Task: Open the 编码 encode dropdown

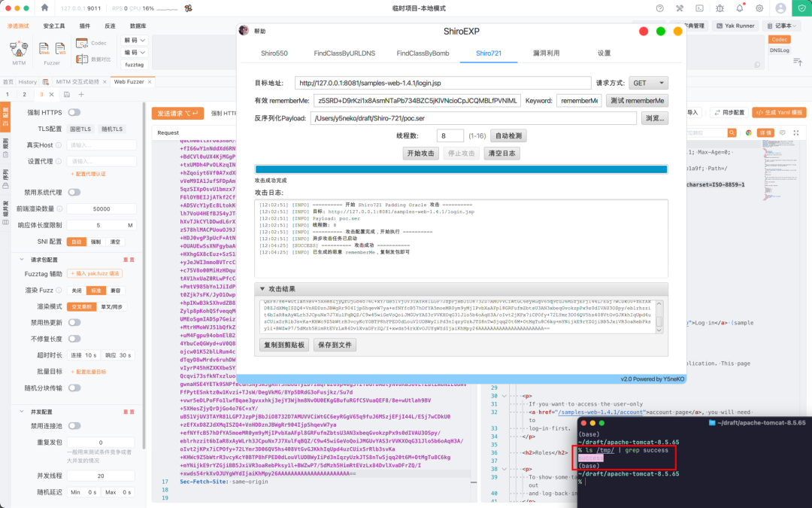Action: coord(135,53)
